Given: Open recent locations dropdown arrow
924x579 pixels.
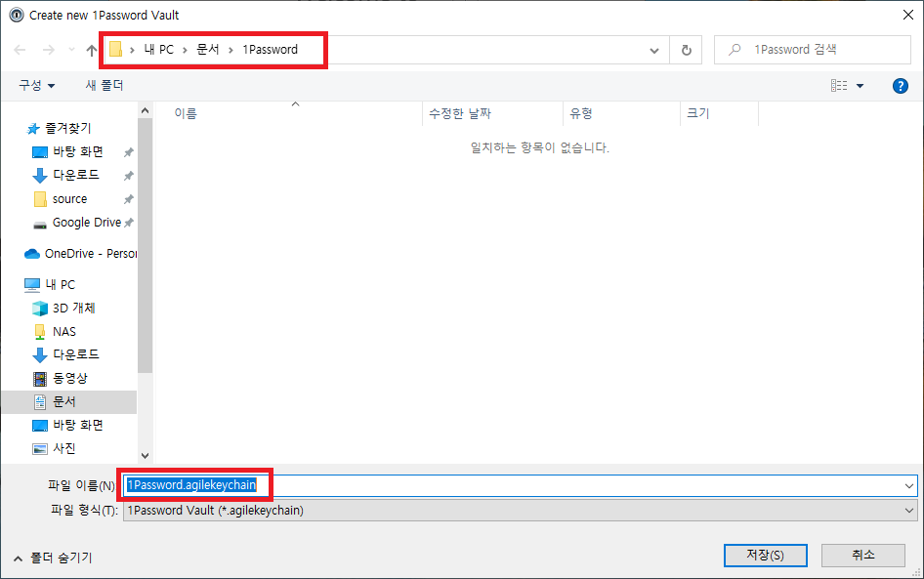Looking at the screenshot, I should (71, 50).
